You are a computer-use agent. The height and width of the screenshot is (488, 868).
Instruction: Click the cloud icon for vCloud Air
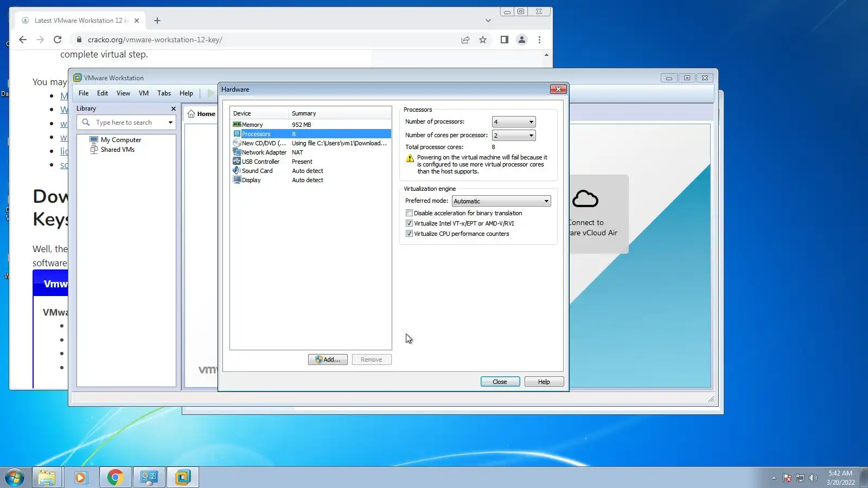(585, 199)
